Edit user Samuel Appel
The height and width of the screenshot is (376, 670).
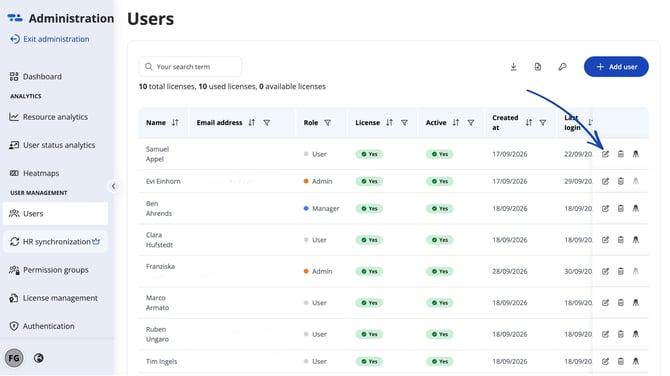(x=605, y=154)
